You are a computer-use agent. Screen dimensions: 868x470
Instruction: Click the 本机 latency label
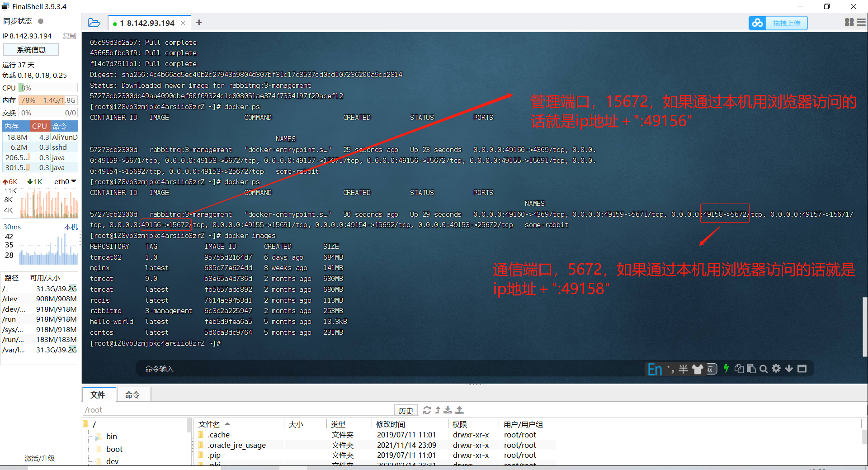coord(71,227)
